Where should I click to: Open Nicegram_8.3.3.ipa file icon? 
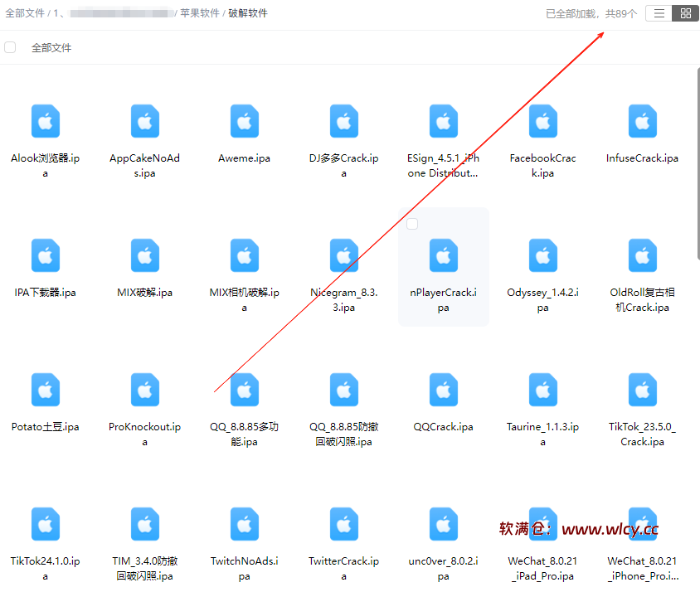343,255
